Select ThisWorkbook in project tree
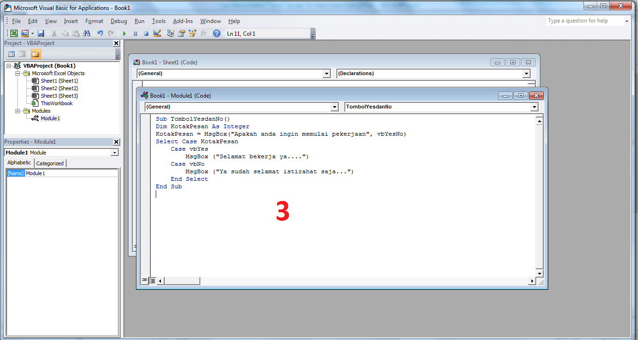The width and height of the screenshot is (644, 340). pyautogui.click(x=57, y=103)
